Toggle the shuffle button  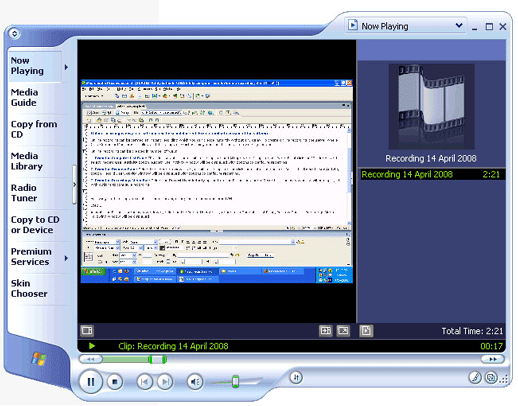[x=296, y=377]
